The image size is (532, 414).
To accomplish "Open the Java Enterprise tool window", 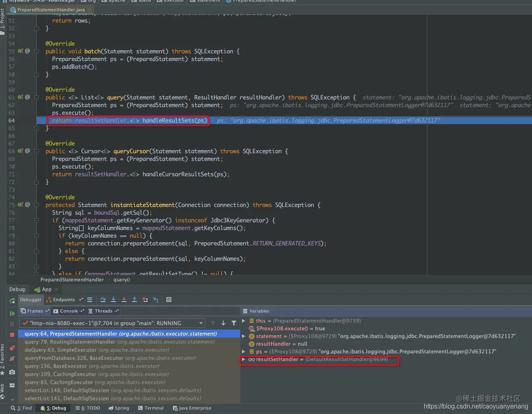I will tap(192, 408).
